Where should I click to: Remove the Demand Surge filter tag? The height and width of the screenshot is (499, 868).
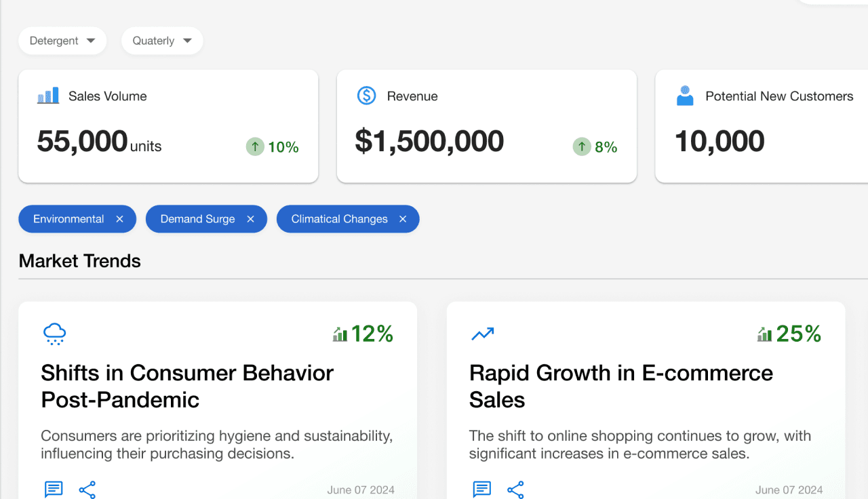(x=250, y=219)
